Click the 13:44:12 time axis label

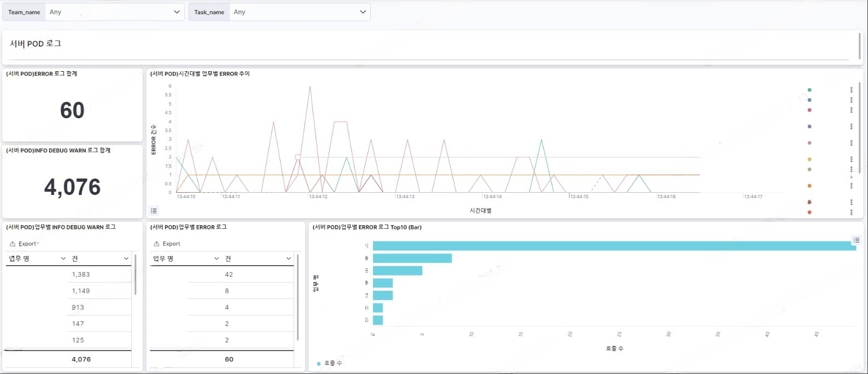tap(318, 197)
